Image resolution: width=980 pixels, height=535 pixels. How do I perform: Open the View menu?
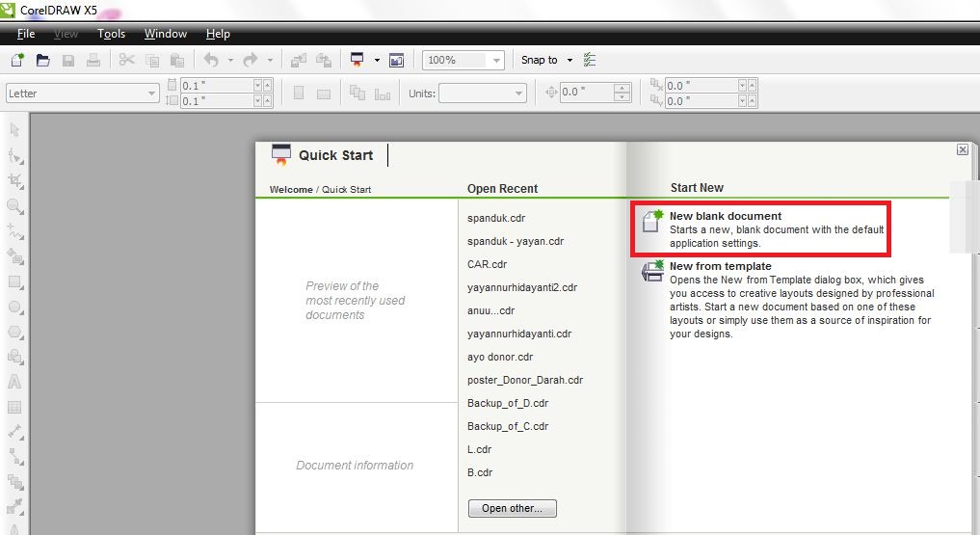pos(66,34)
